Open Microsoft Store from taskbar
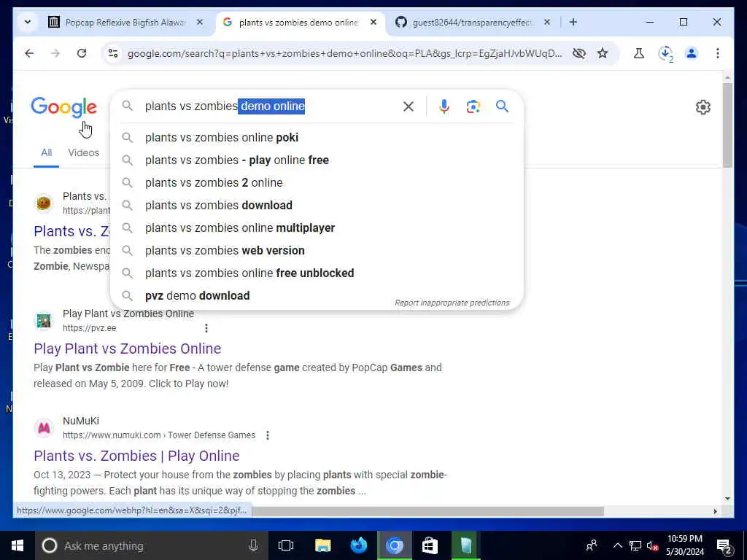The height and width of the screenshot is (560, 747). [430, 545]
